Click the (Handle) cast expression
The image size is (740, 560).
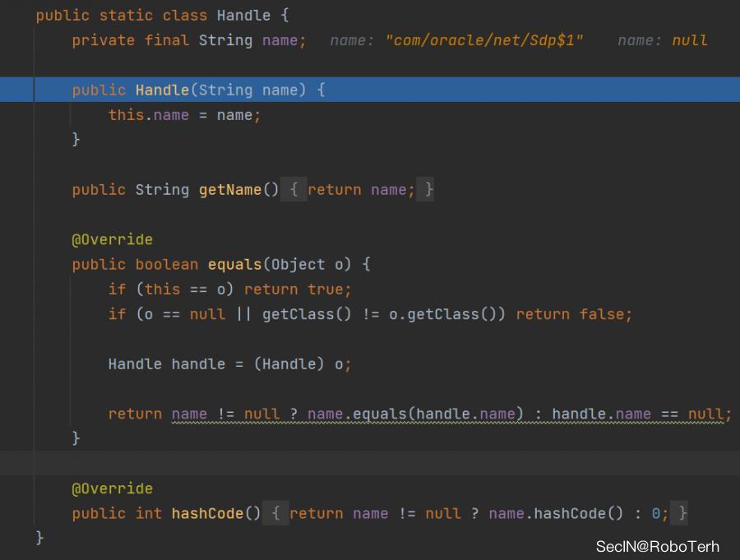tap(289, 364)
